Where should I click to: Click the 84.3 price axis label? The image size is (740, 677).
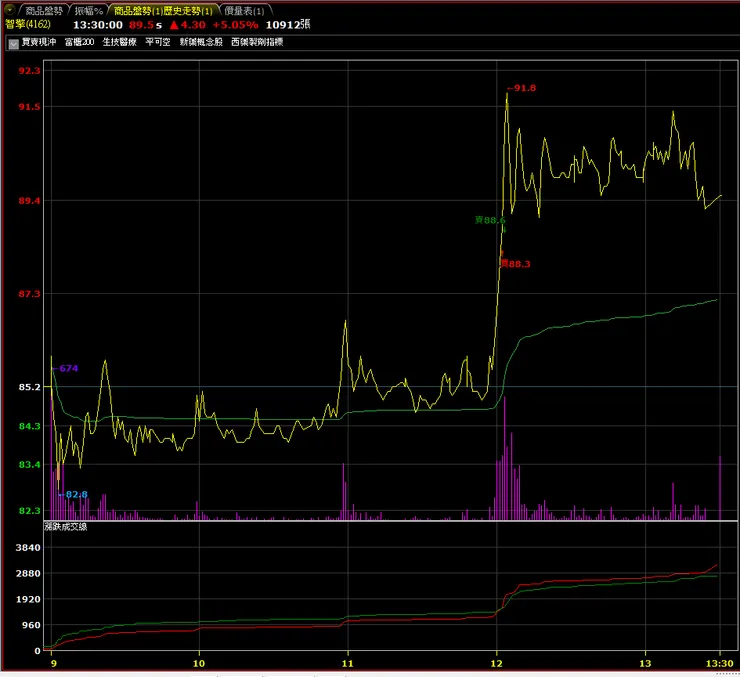29,426
